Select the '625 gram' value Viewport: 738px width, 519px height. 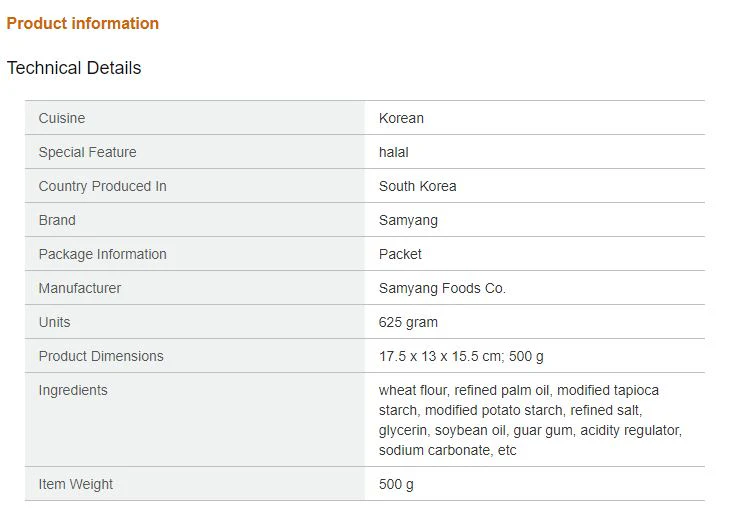408,322
